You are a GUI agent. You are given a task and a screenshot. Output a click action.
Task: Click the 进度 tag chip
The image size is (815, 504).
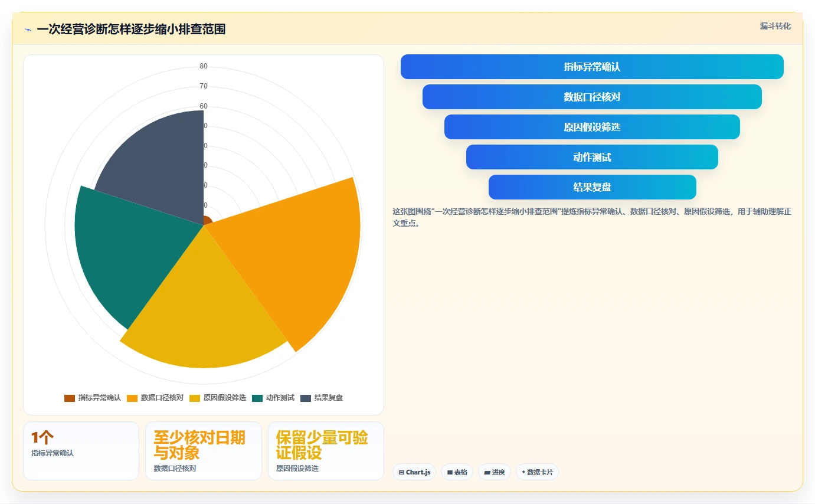[x=495, y=472]
